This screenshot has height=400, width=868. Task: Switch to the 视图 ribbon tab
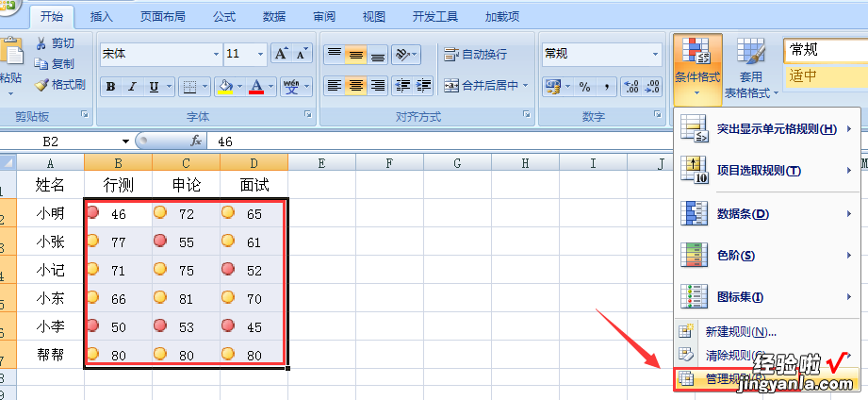point(373,17)
